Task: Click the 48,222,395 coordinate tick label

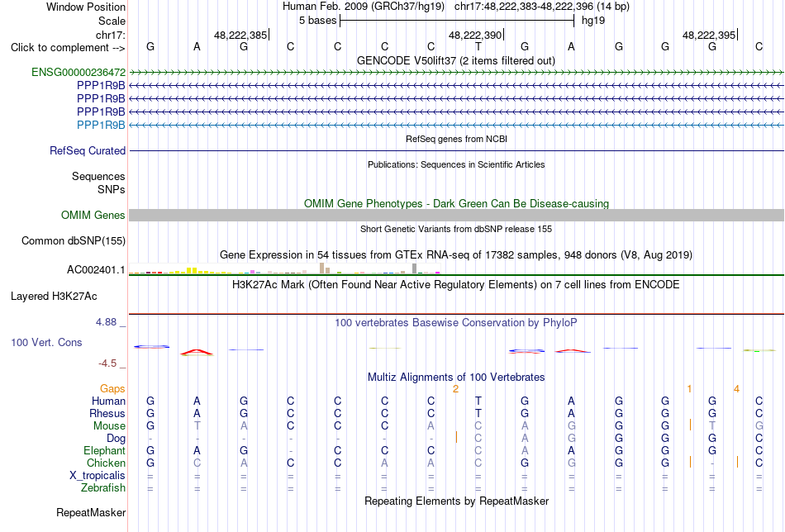Action: click(710, 35)
